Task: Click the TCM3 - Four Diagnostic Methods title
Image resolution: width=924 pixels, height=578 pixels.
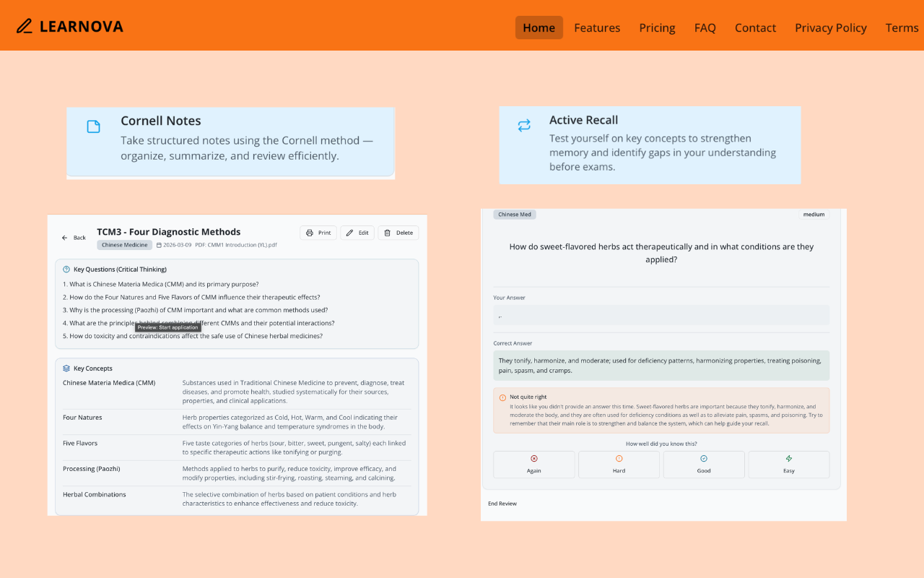Action: pyautogui.click(x=169, y=232)
